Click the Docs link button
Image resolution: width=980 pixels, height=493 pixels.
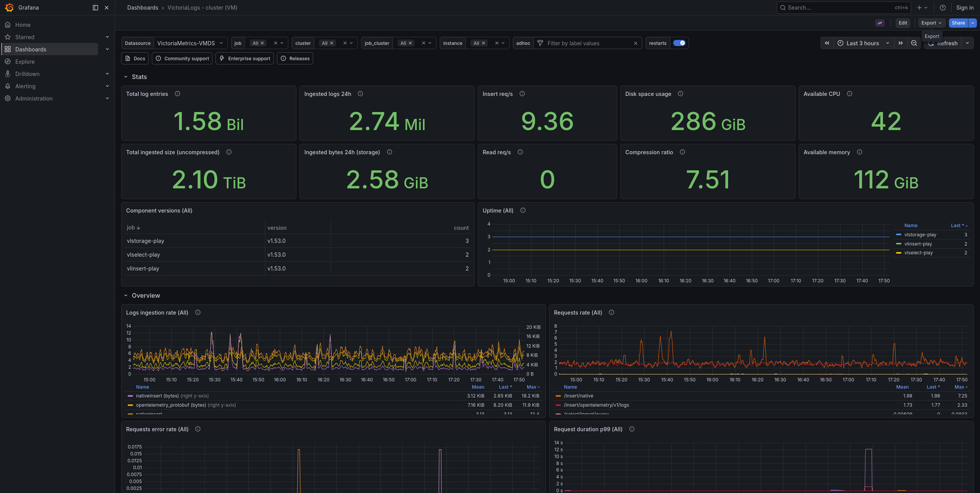click(x=135, y=58)
